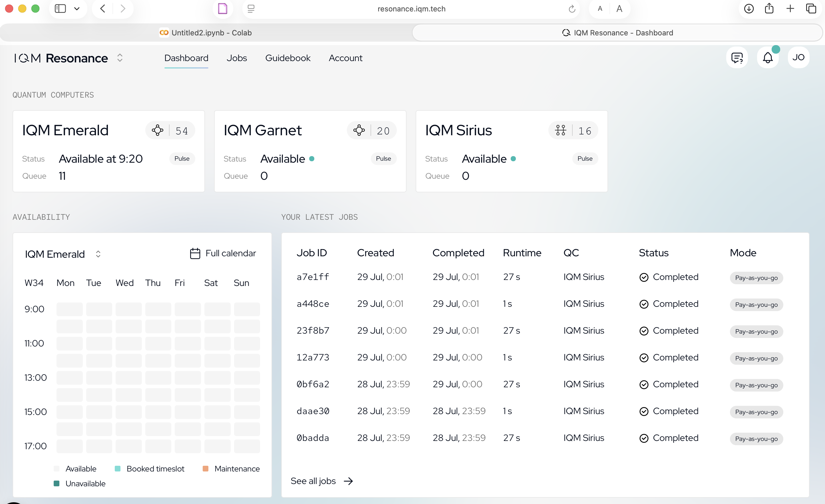This screenshot has width=825, height=504.
Task: Open the IQM Sirius computer card title
Action: [x=458, y=130]
